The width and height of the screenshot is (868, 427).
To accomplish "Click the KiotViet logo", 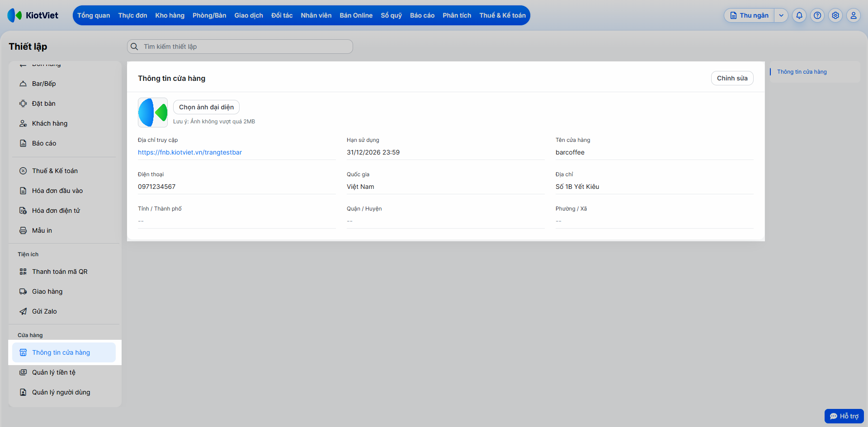I will tap(33, 15).
